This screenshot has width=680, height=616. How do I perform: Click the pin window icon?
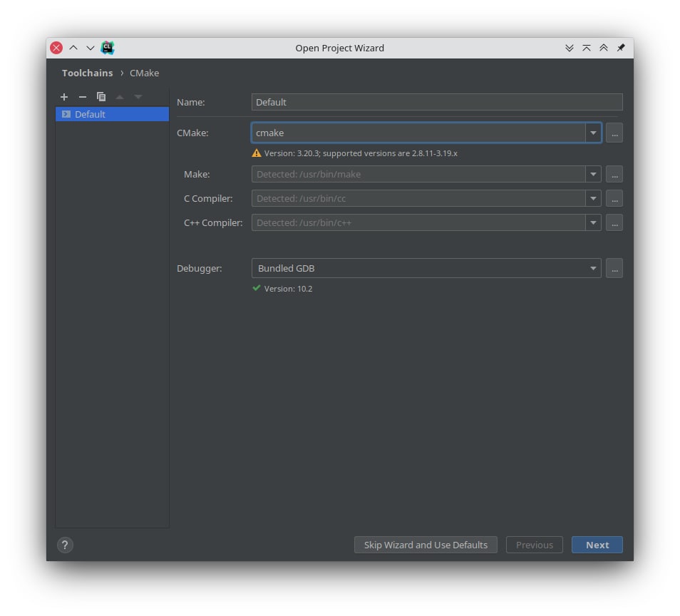[621, 48]
